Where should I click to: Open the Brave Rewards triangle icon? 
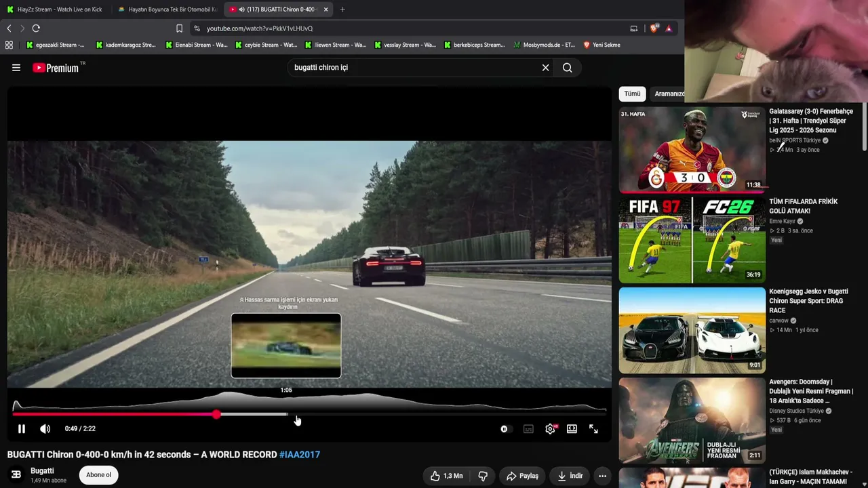tap(669, 28)
